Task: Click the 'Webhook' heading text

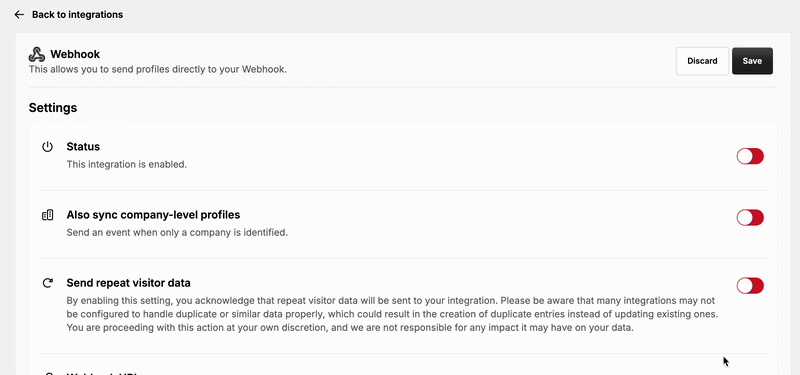Action: [x=75, y=54]
